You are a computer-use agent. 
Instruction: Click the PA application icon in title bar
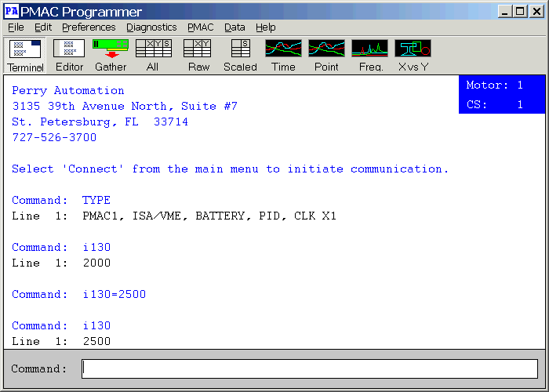click(x=12, y=11)
